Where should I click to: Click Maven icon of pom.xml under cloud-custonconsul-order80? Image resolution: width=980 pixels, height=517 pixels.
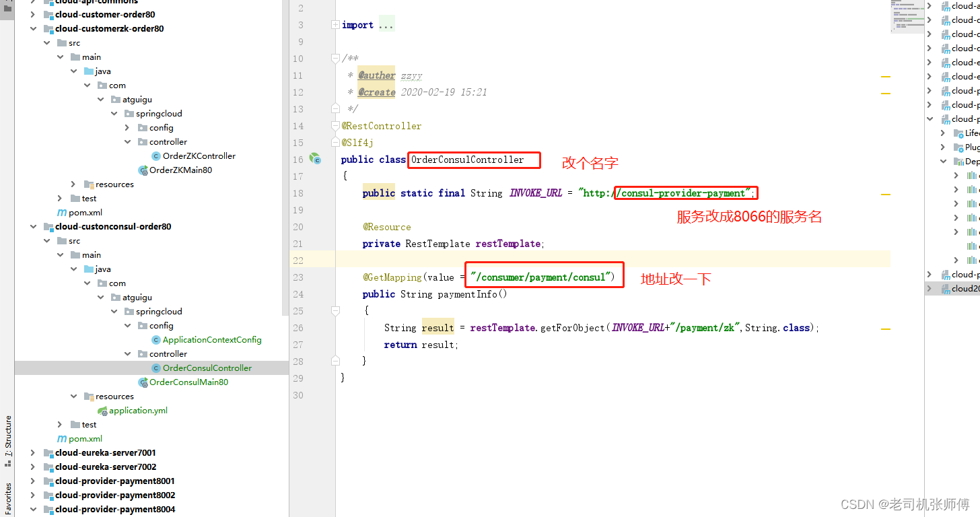click(x=63, y=439)
